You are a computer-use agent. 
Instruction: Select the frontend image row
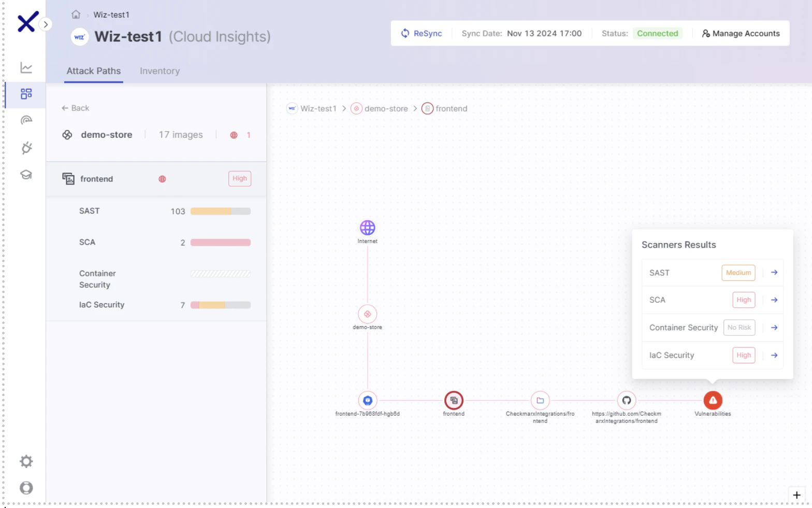[156, 179]
